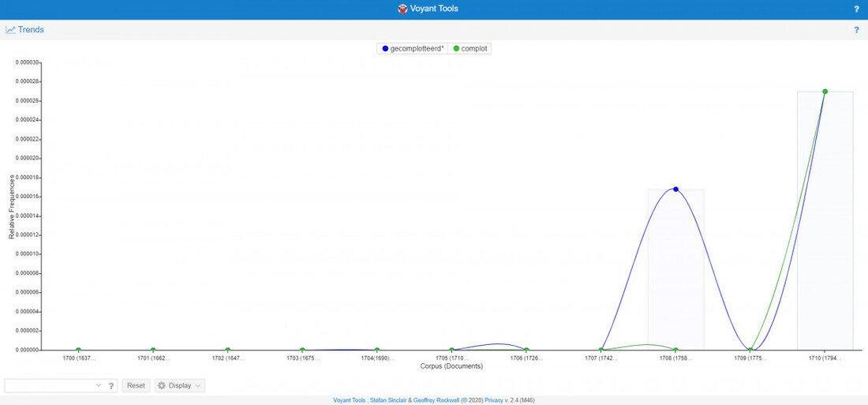This screenshot has width=868, height=405.
Task: Click inside the terms search input field
Action: point(50,385)
